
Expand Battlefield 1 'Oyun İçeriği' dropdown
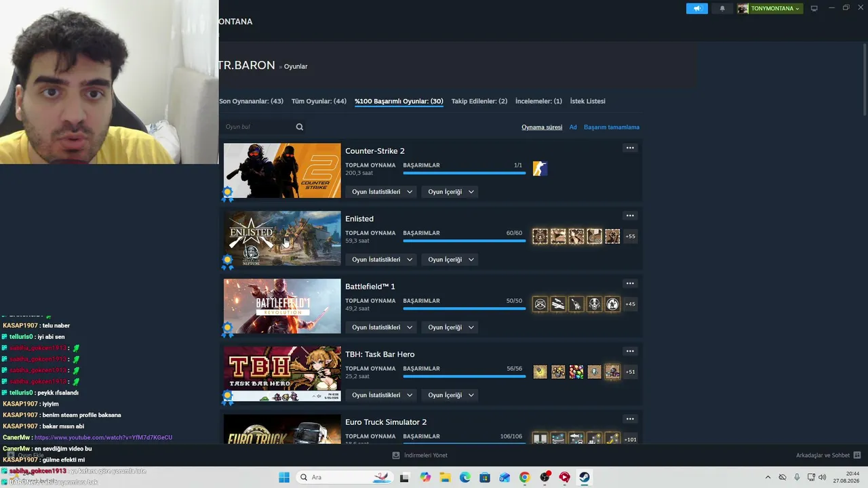[451, 327]
